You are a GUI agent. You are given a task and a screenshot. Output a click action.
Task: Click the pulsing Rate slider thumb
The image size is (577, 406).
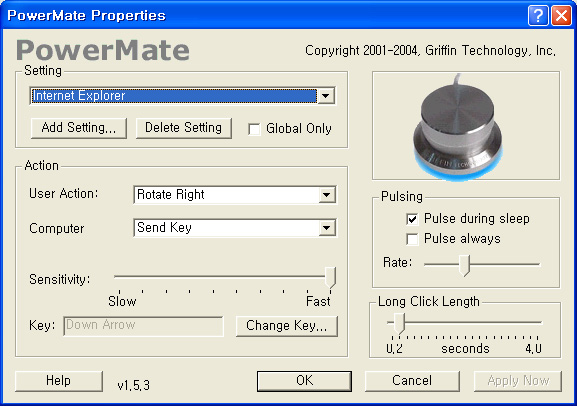[465, 265]
